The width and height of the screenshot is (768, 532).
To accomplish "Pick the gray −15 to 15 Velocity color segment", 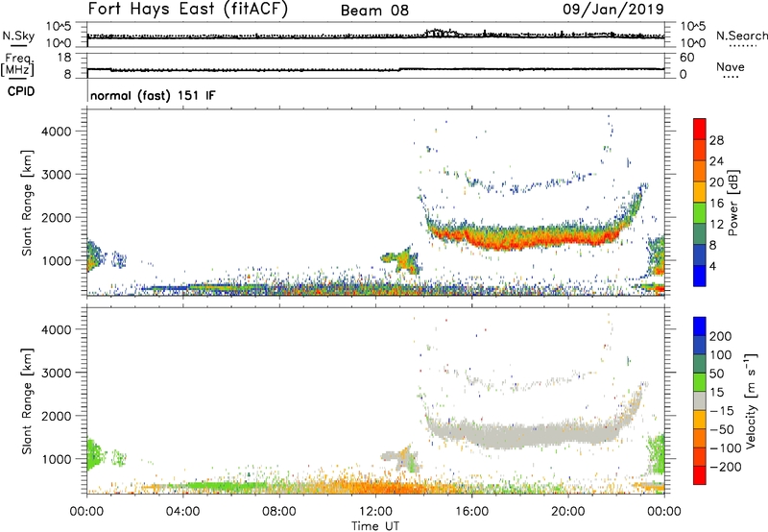I will (x=700, y=401).
